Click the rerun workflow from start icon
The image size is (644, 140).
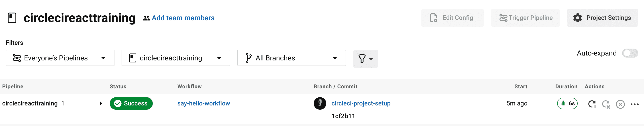click(x=592, y=104)
